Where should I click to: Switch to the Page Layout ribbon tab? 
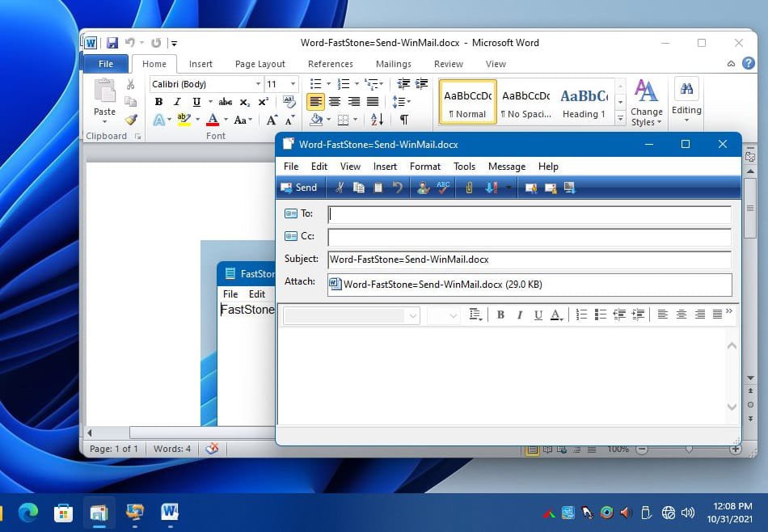pos(260,64)
